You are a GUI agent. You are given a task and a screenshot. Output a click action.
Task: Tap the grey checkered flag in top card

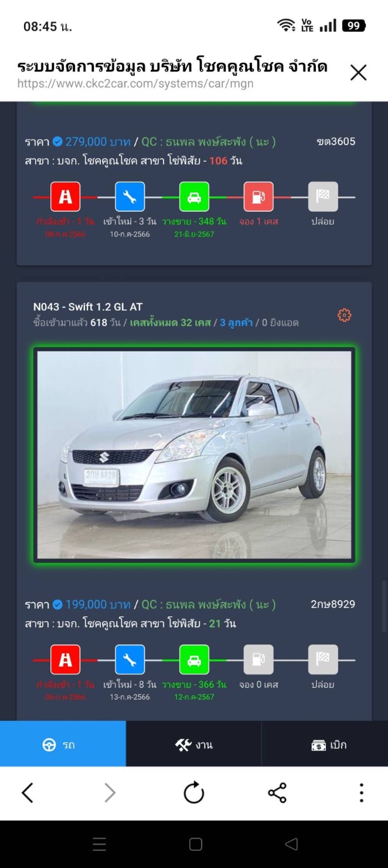[x=323, y=197]
